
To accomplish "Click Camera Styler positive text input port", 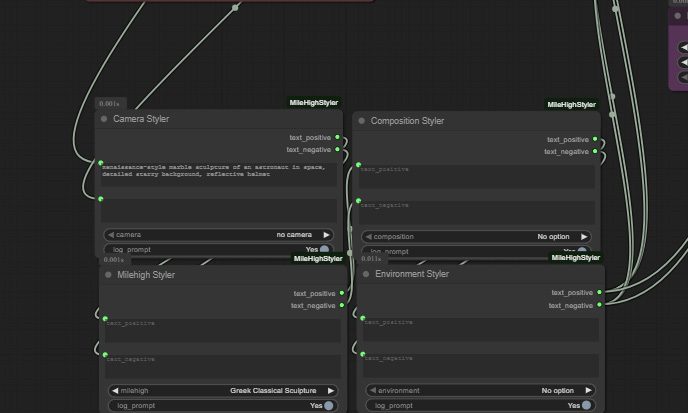I will click(101, 163).
